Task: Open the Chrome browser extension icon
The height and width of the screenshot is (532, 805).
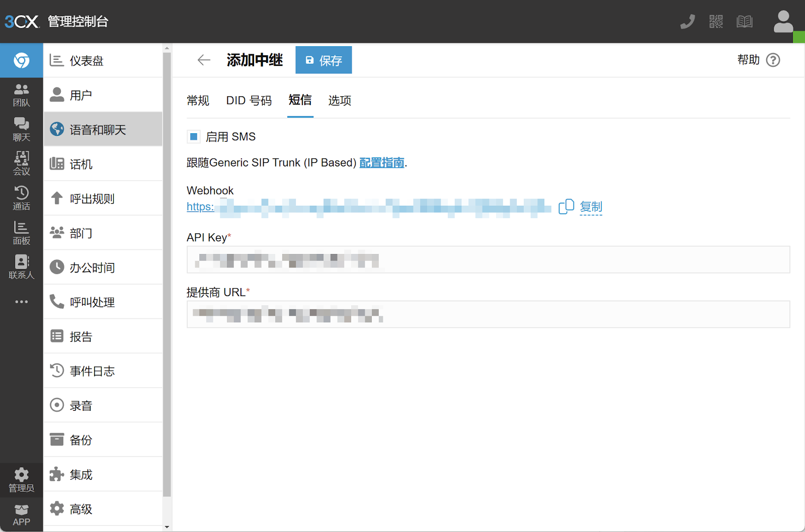Action: (21, 60)
